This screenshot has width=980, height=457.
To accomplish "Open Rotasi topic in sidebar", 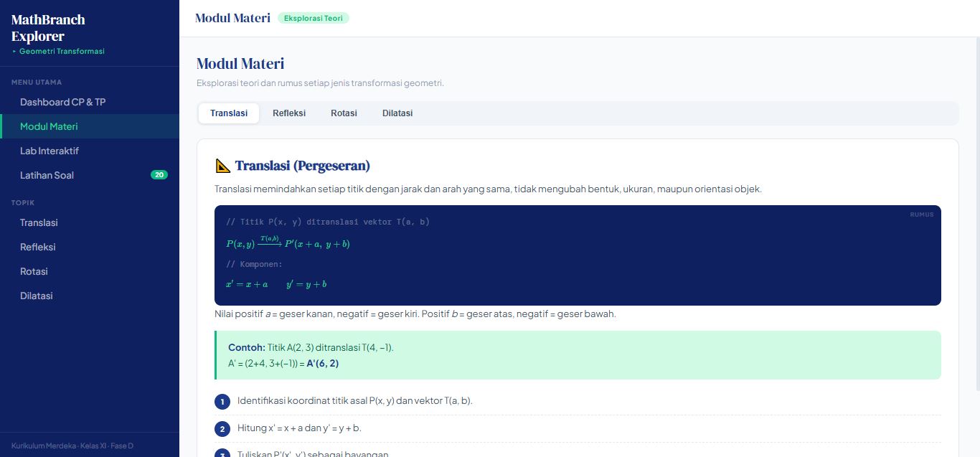I will (x=90, y=271).
